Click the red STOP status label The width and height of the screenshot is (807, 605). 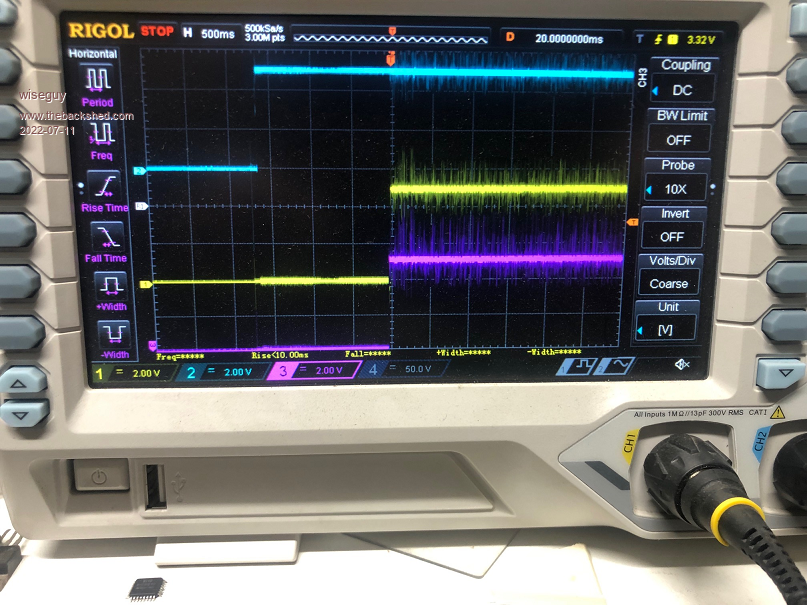[x=157, y=34]
